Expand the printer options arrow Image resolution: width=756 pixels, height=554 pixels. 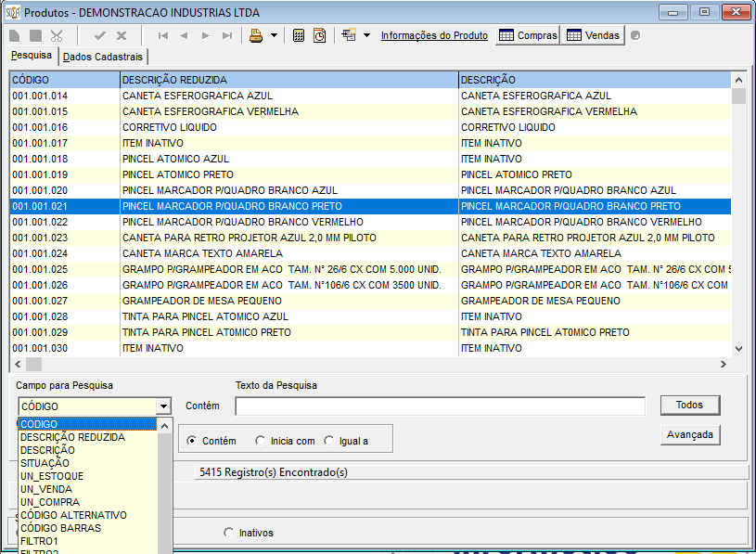pyautogui.click(x=274, y=35)
